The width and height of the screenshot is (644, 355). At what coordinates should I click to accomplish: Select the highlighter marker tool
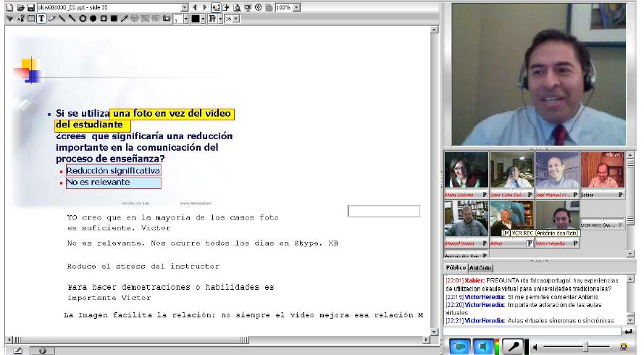coord(124,19)
